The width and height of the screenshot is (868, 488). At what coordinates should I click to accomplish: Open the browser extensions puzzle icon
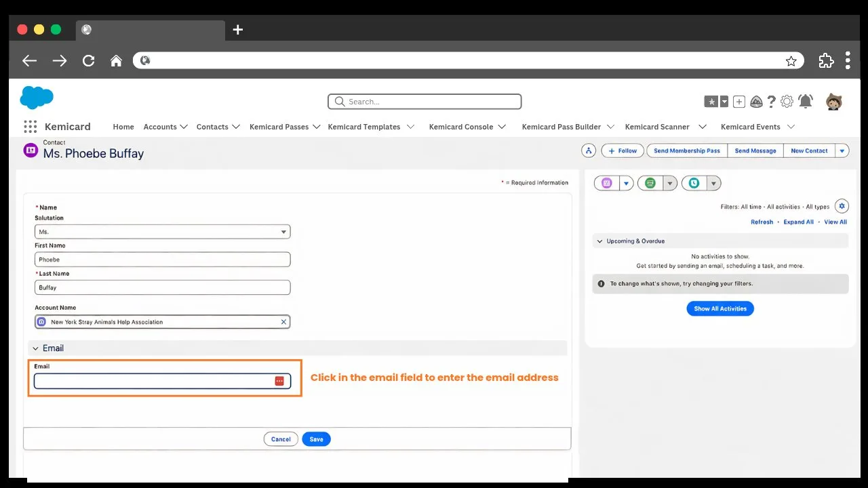[x=826, y=60]
